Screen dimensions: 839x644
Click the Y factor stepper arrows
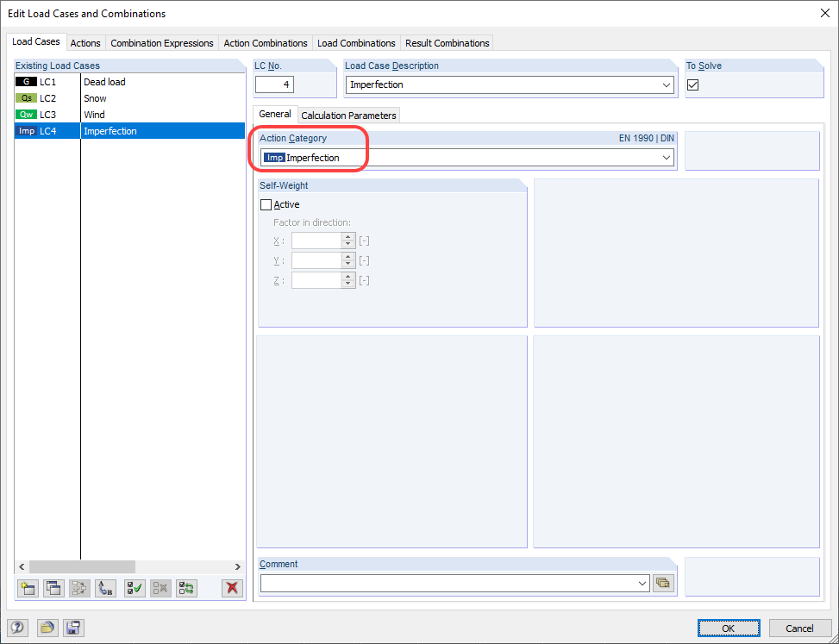point(348,260)
